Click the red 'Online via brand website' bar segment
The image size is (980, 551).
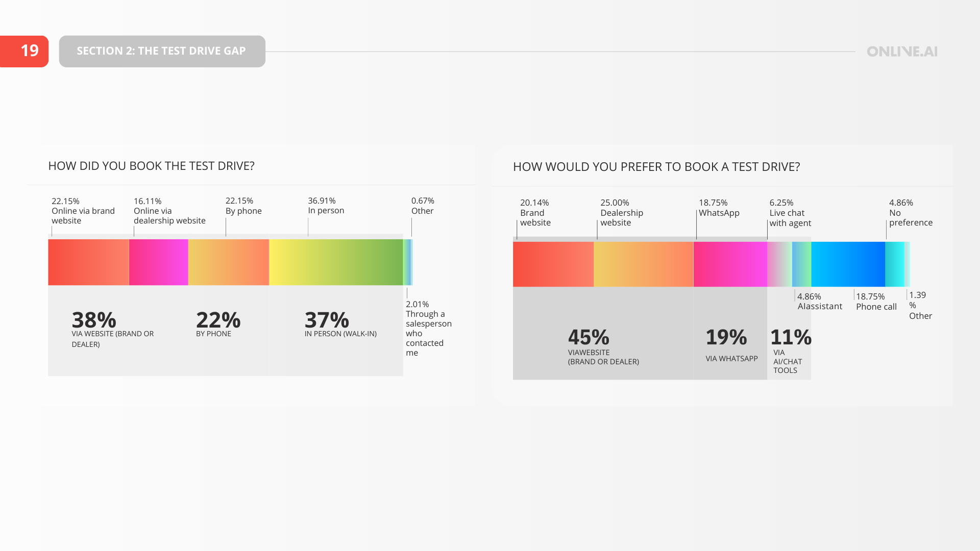88,262
